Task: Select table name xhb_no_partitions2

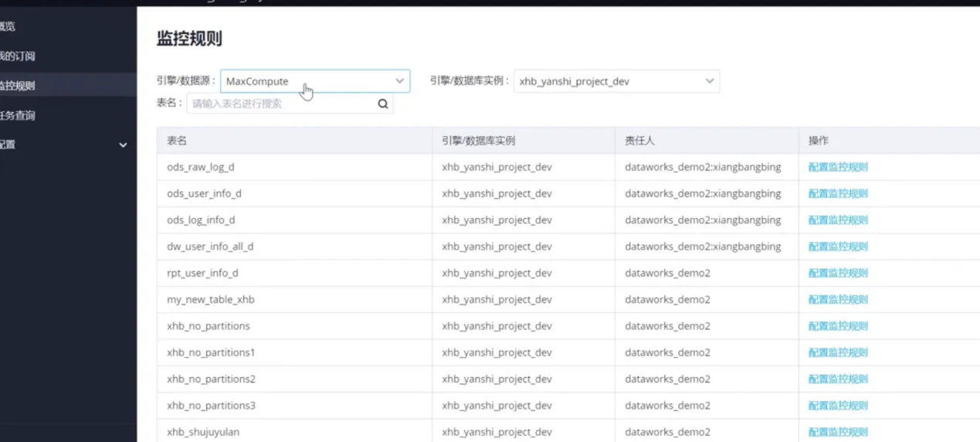Action: [211, 379]
